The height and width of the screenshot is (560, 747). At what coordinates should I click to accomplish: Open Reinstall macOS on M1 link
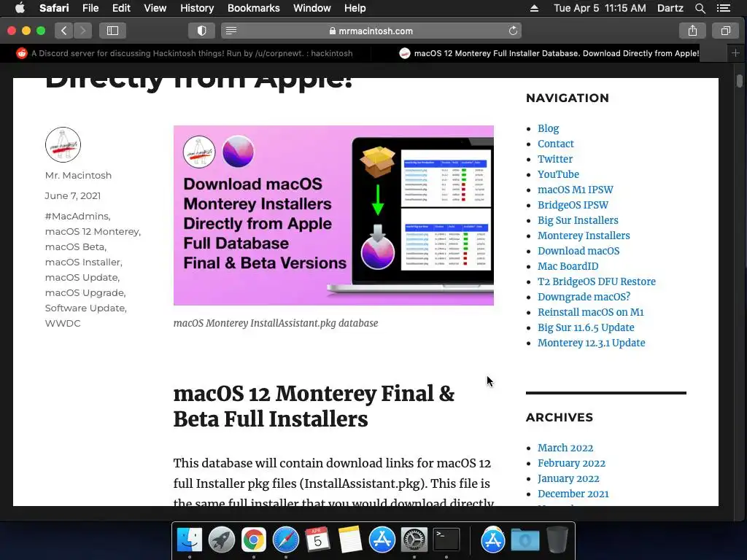click(x=591, y=312)
